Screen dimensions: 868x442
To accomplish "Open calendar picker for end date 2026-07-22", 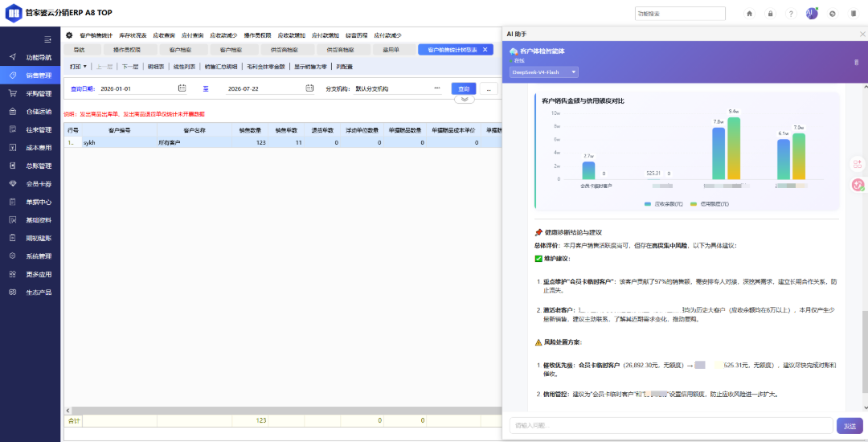I will click(310, 88).
